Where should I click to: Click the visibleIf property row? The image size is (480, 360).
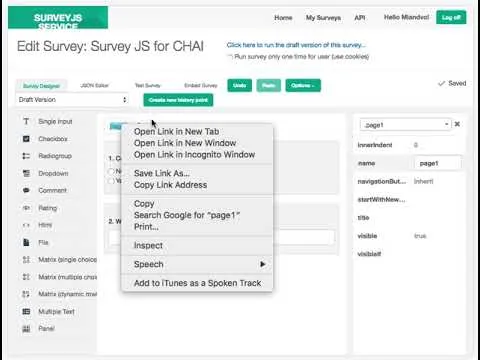tap(410, 254)
